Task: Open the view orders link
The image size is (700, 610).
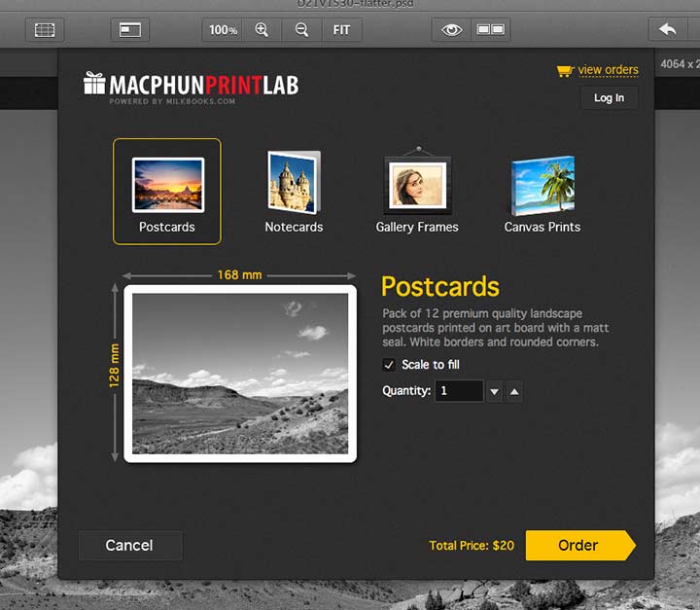Action: (x=608, y=70)
